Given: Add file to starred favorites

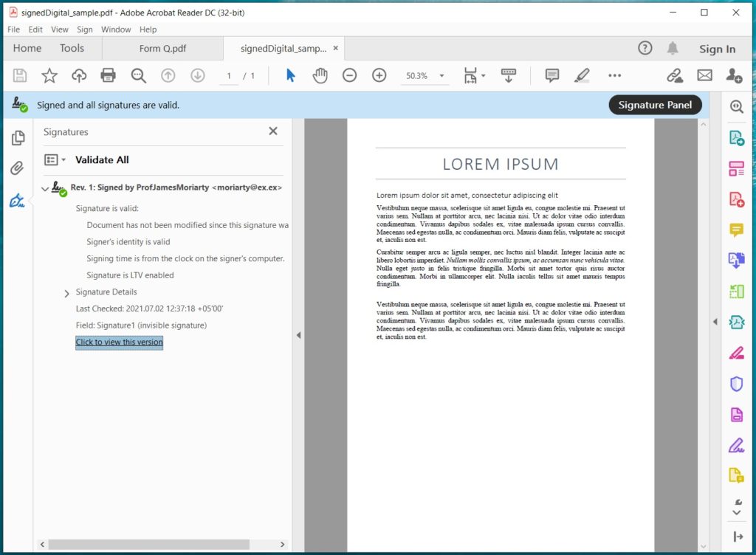Looking at the screenshot, I should [x=49, y=75].
